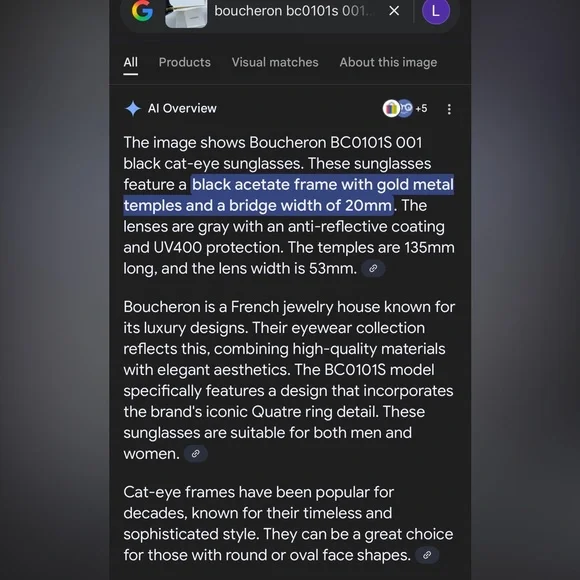Open the purple L account avatar

point(436,11)
